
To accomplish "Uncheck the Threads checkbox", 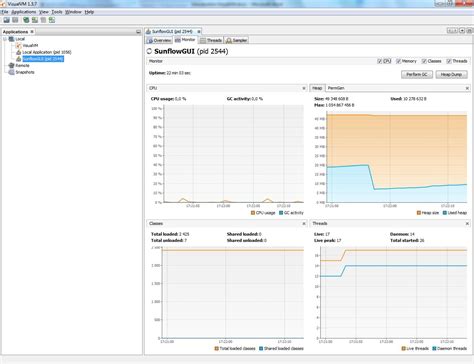I will 449,61.
